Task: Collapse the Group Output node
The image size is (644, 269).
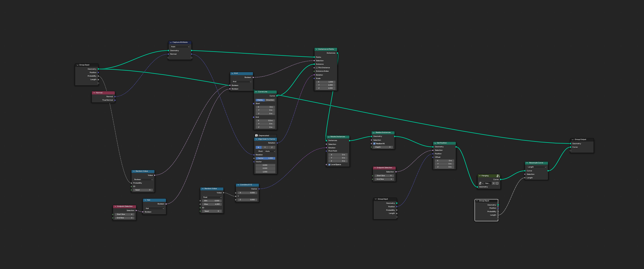Action: click(573, 140)
